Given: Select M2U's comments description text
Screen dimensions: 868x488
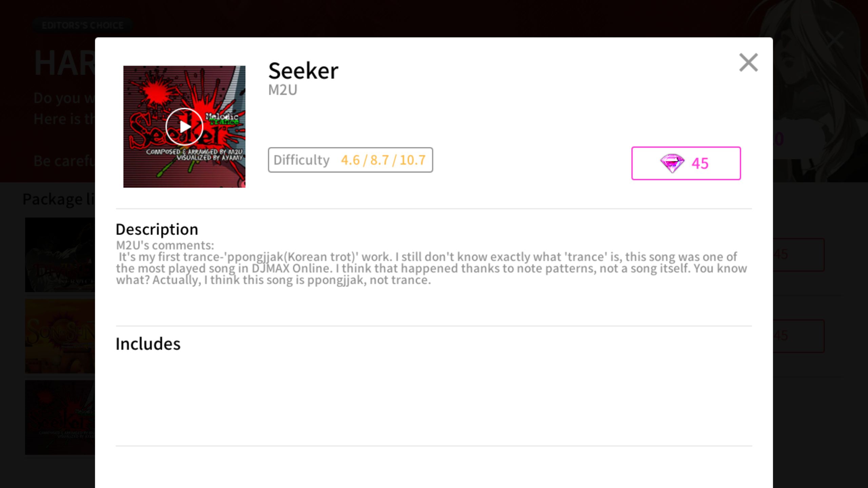Looking at the screenshot, I should click(x=431, y=263).
